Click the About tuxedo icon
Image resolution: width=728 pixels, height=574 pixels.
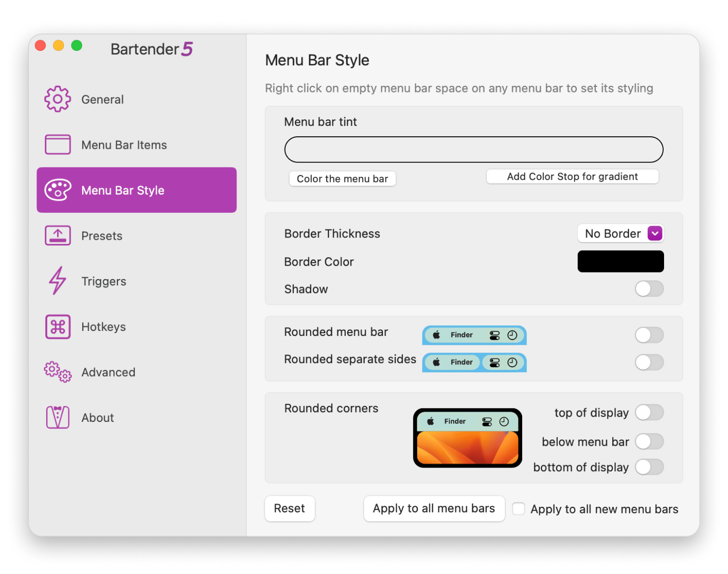point(57,417)
